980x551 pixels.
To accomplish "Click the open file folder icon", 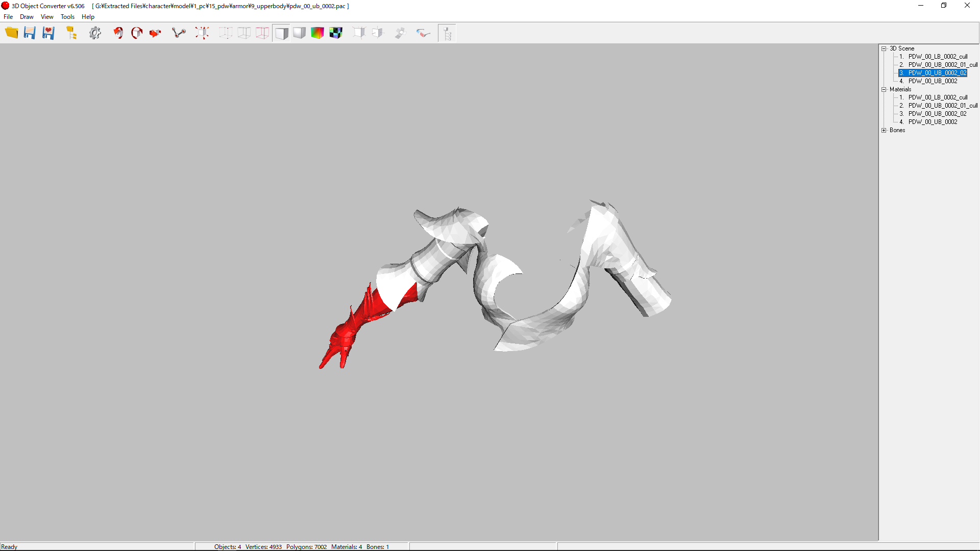I will (x=11, y=33).
